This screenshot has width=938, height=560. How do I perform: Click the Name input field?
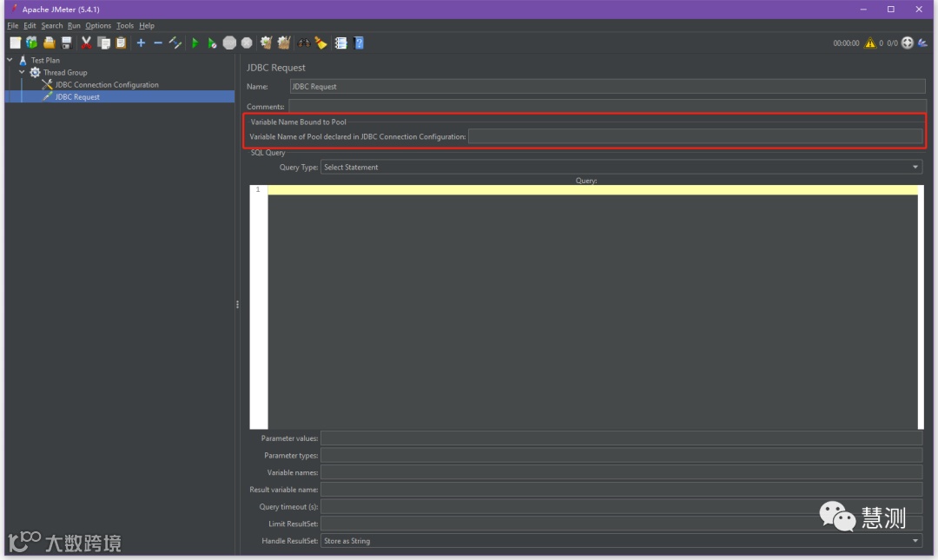click(x=607, y=86)
